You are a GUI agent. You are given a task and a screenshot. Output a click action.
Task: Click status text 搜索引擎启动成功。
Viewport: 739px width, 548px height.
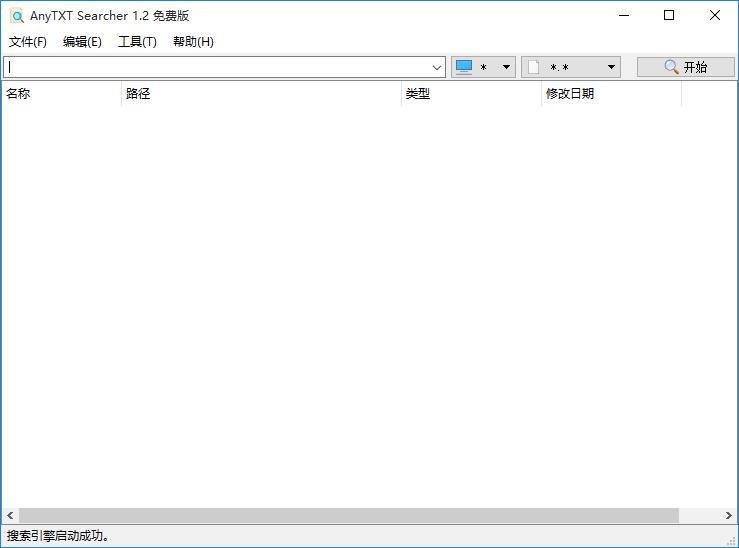click(58, 536)
